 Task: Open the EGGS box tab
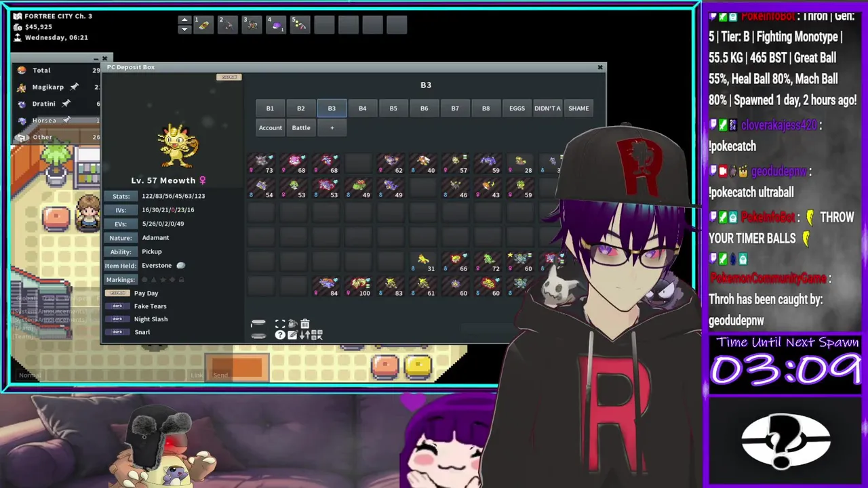[x=517, y=108]
